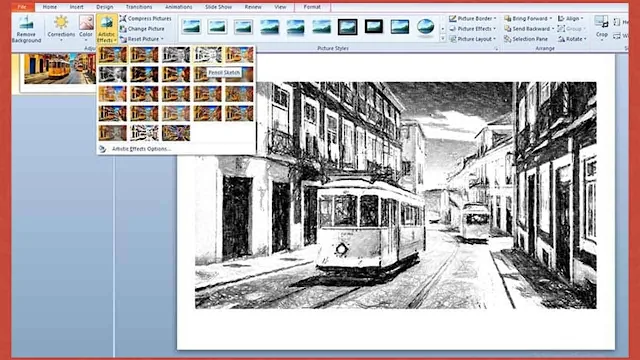Apply the Cement artistic effect
This screenshot has width=640, height=360.
(x=113, y=113)
